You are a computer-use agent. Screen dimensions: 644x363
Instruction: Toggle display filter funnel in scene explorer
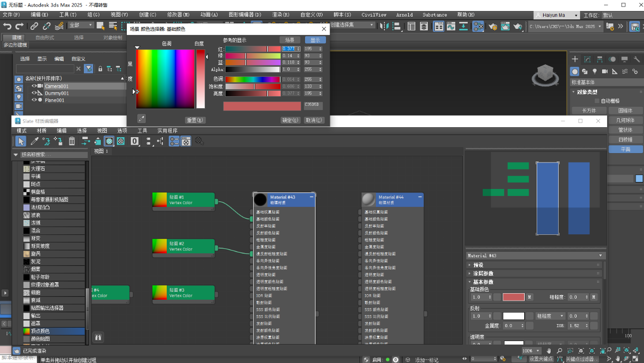point(88,69)
